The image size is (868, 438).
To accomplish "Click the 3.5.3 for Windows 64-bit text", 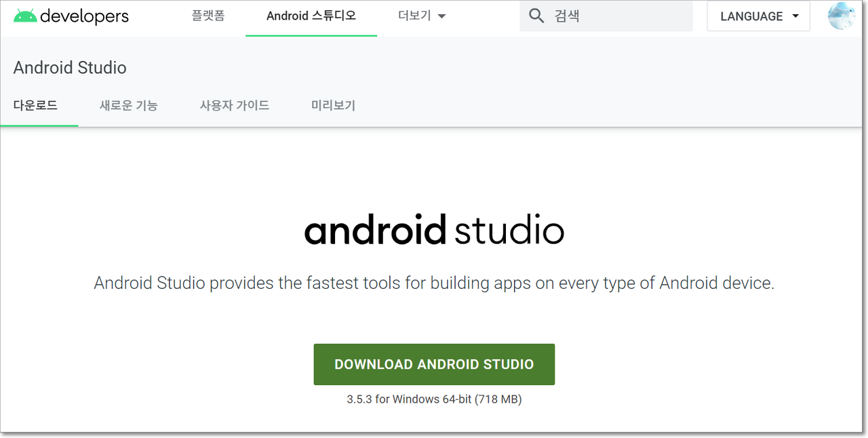I will tap(434, 399).
